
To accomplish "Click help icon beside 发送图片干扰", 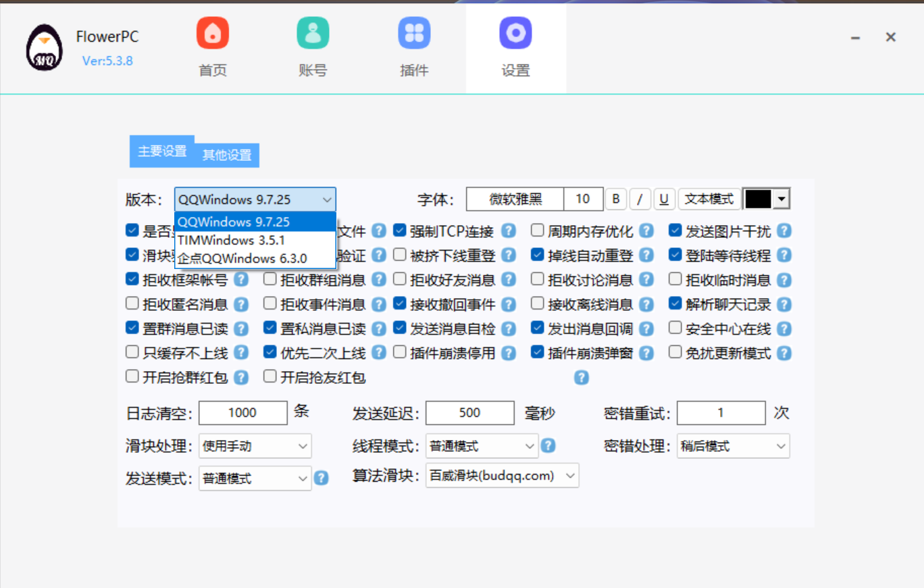I will pyautogui.click(x=784, y=232).
